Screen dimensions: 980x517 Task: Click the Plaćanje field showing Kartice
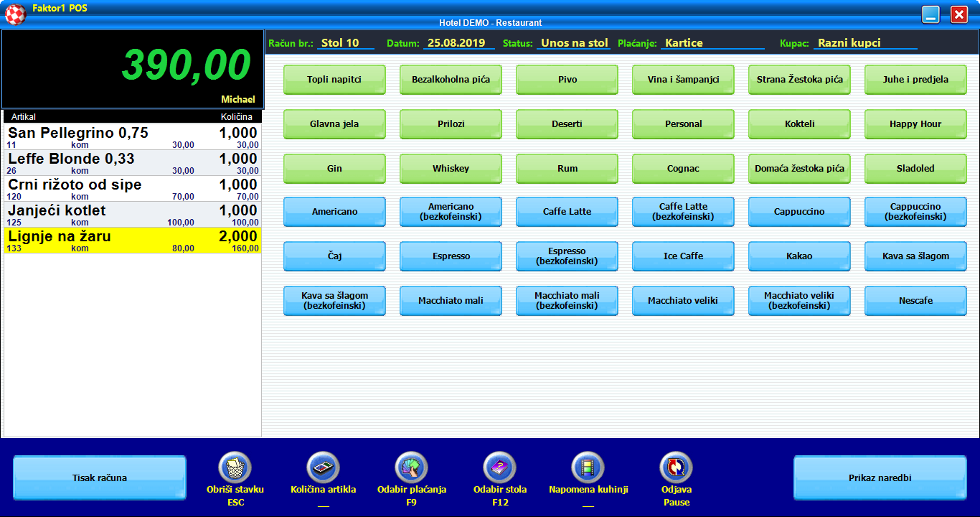(712, 43)
